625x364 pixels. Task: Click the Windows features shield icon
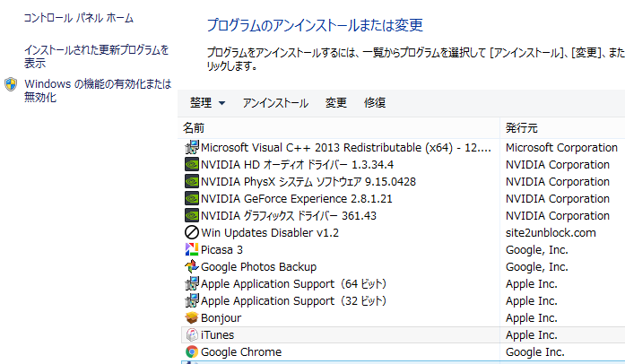pyautogui.click(x=11, y=84)
